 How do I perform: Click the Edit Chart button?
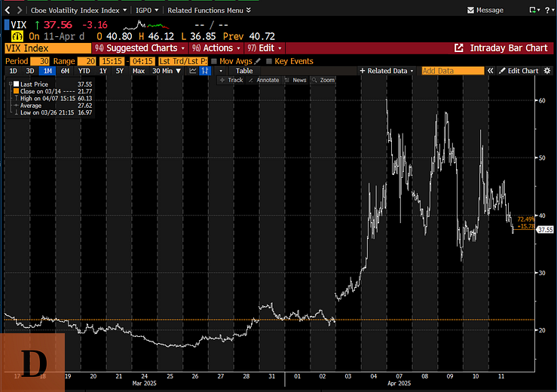coord(519,71)
